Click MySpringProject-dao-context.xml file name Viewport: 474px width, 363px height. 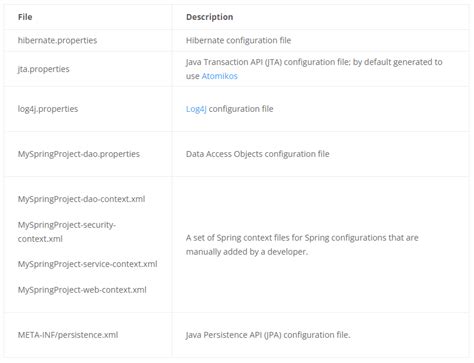tap(81, 199)
